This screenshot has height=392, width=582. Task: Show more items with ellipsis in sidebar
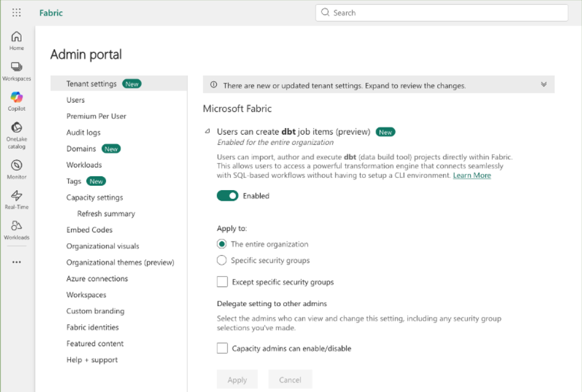tap(17, 262)
